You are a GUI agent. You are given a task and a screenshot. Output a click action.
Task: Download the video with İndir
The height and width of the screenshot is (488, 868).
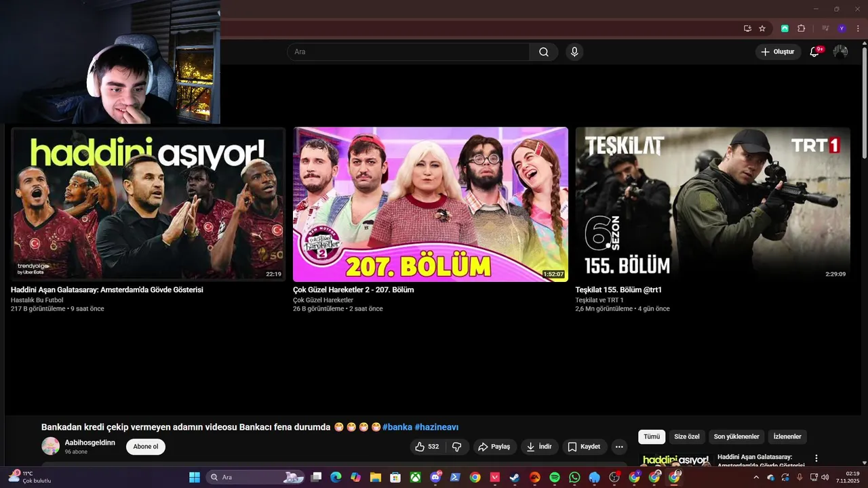540,447
